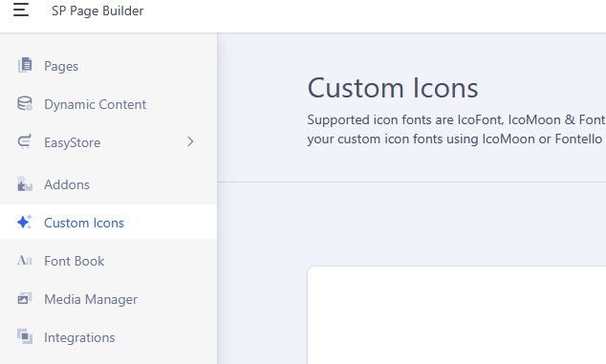Toggle the hamburger menu icon
606x364 pixels.
click(21, 10)
